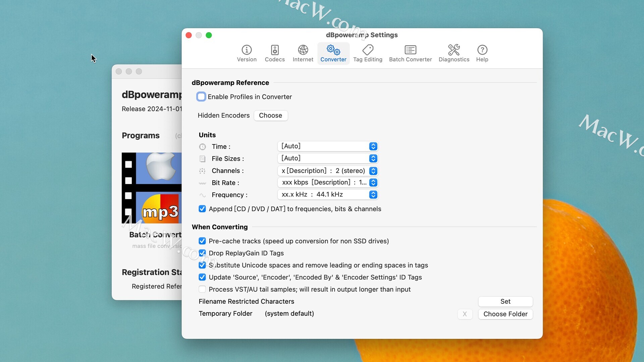Click the When Converting section heading
The height and width of the screenshot is (362, 644).
(220, 227)
